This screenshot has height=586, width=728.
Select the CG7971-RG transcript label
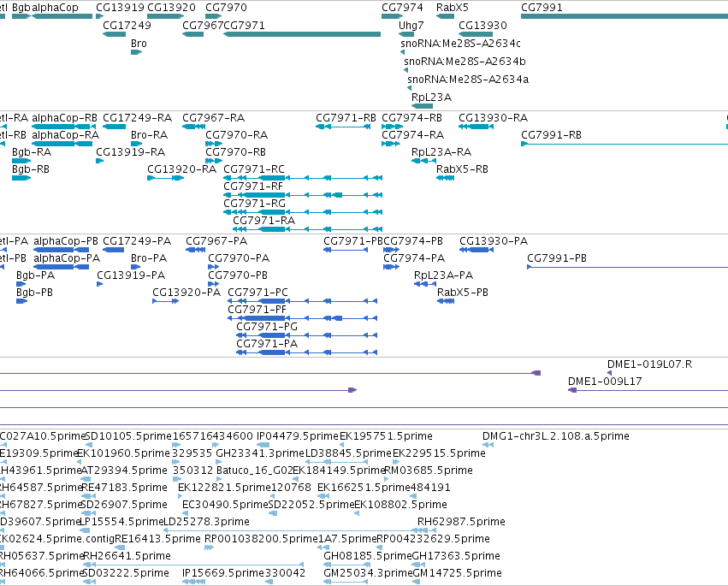pos(254,204)
